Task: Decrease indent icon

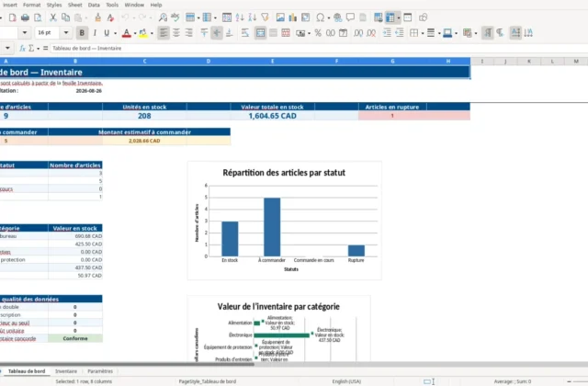Action: click(x=400, y=33)
